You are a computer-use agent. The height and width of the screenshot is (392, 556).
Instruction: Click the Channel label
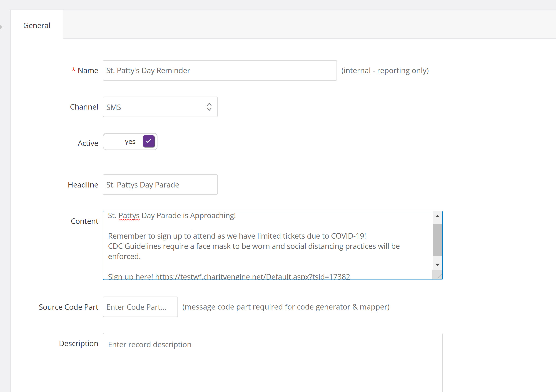tap(84, 107)
